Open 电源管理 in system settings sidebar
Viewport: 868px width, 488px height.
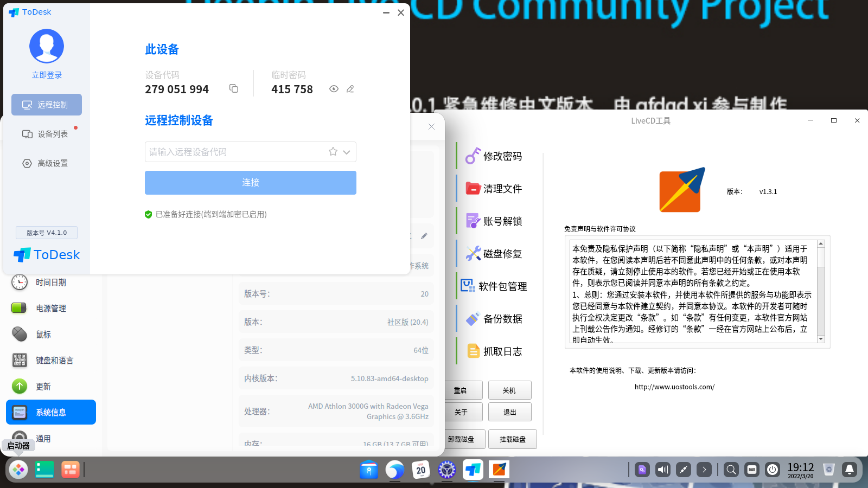coord(51,309)
